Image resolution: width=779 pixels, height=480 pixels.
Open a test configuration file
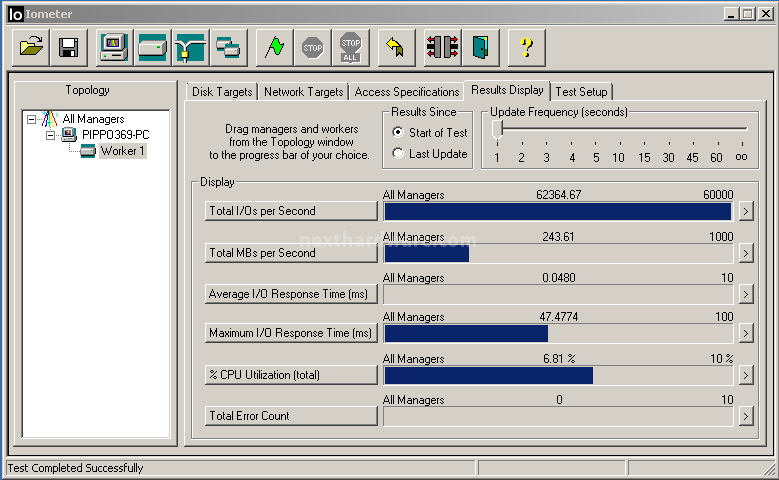(x=31, y=48)
